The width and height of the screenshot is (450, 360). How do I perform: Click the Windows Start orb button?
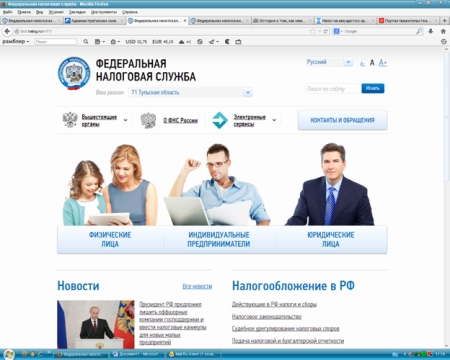9,354
